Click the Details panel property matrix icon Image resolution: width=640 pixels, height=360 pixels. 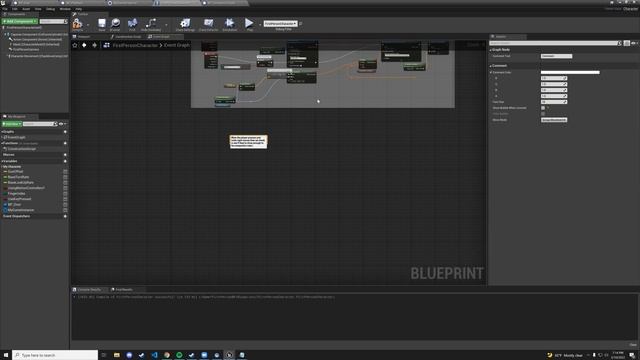pos(627,43)
